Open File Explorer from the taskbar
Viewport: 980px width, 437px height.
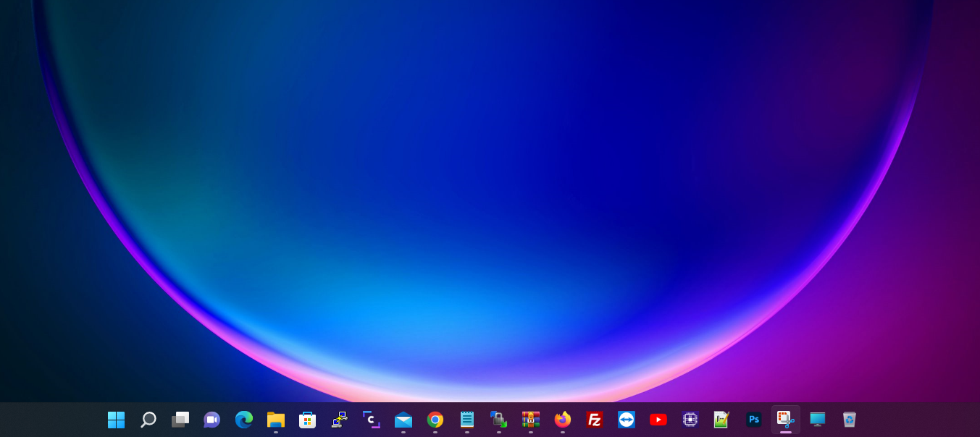pyautogui.click(x=276, y=420)
